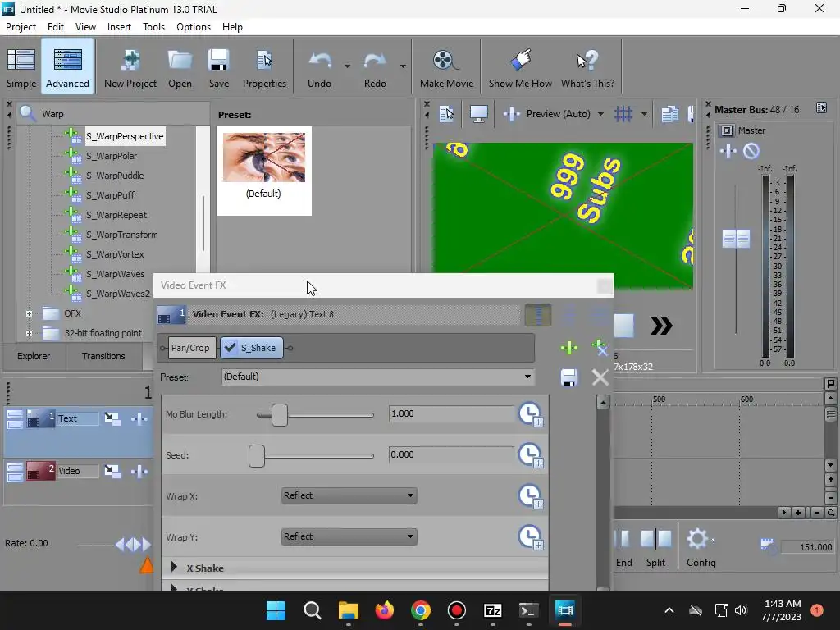Screen dimensions: 840x630
Task: Click copy snapshot to clipboard icon
Action: point(669,113)
